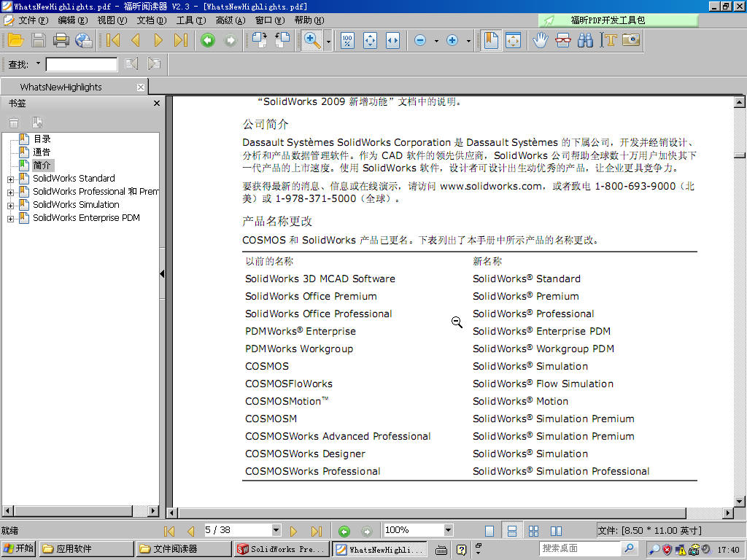Screen dimensions: 747x560
Task: Open the page number dropdown in status bar
Action: [276, 530]
